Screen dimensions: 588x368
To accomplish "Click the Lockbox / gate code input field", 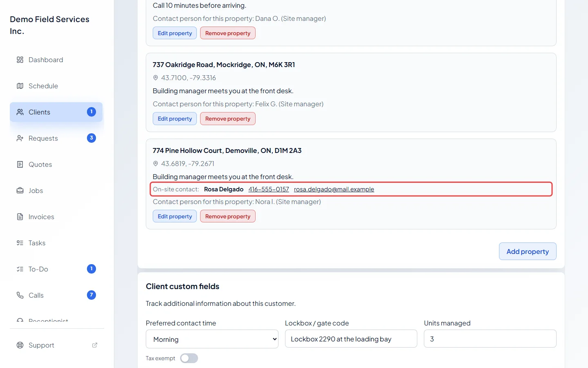I will (x=351, y=339).
